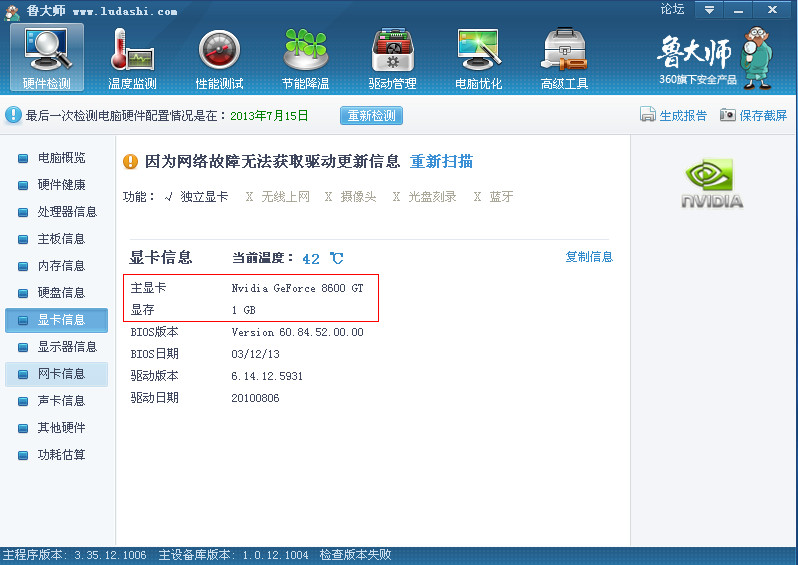
Task: Click 主程序版本 3.35.12.1006 in status bar
Action: pyautogui.click(x=74, y=555)
